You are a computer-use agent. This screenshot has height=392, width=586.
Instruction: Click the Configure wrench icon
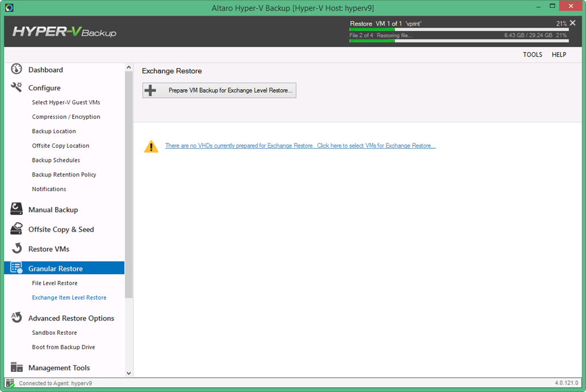[17, 88]
